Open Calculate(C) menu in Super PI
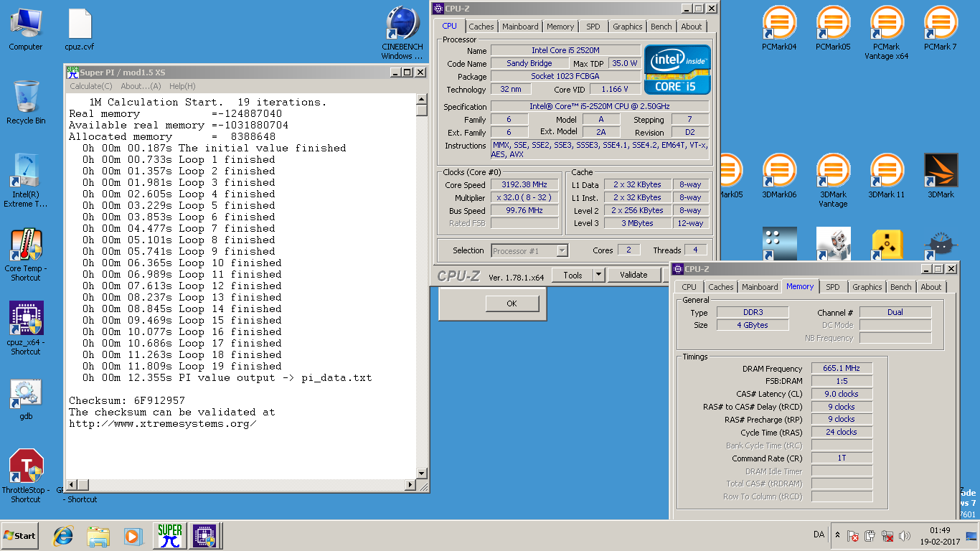This screenshot has width=980, height=551. [x=91, y=86]
